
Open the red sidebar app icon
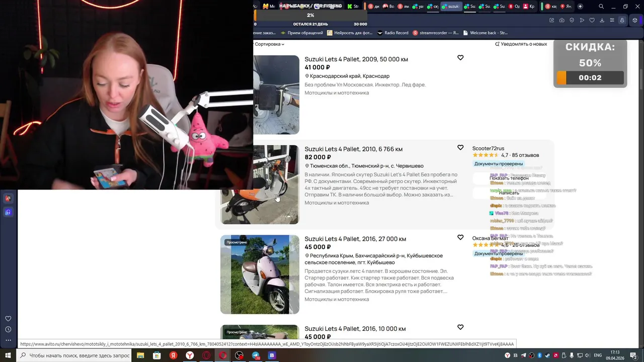pyautogui.click(x=8, y=198)
